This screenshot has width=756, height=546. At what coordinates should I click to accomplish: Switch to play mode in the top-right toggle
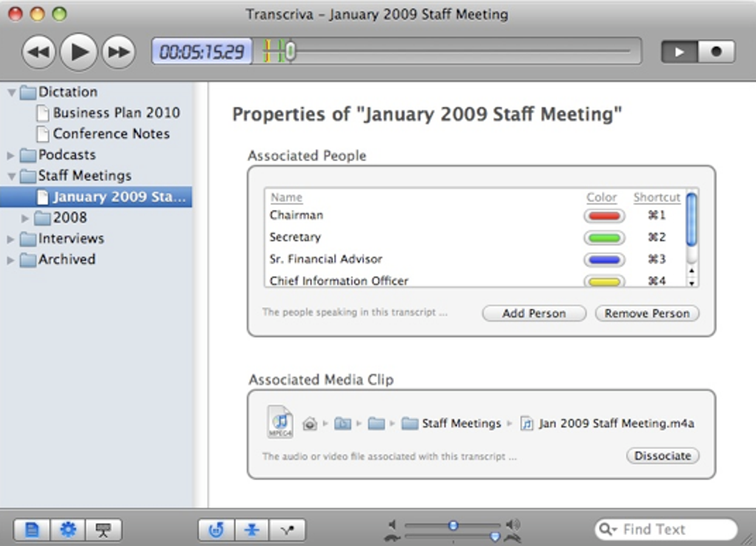coord(680,52)
